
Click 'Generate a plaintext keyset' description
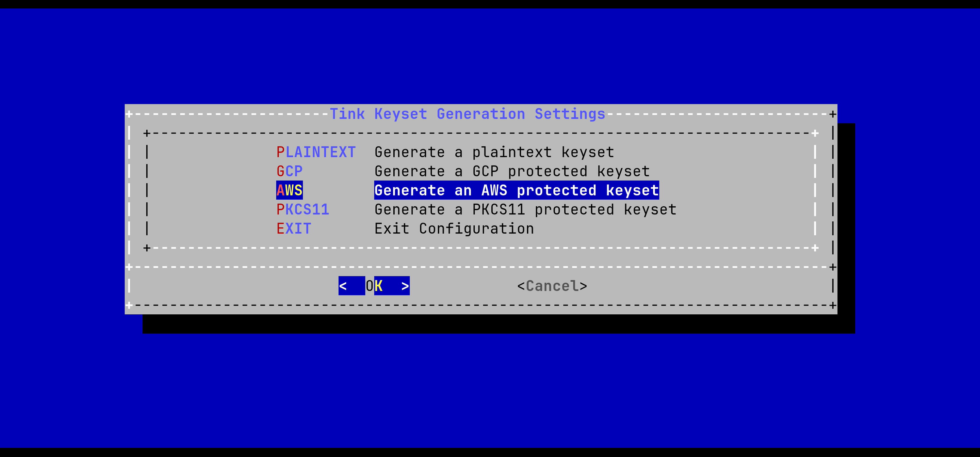494,152
